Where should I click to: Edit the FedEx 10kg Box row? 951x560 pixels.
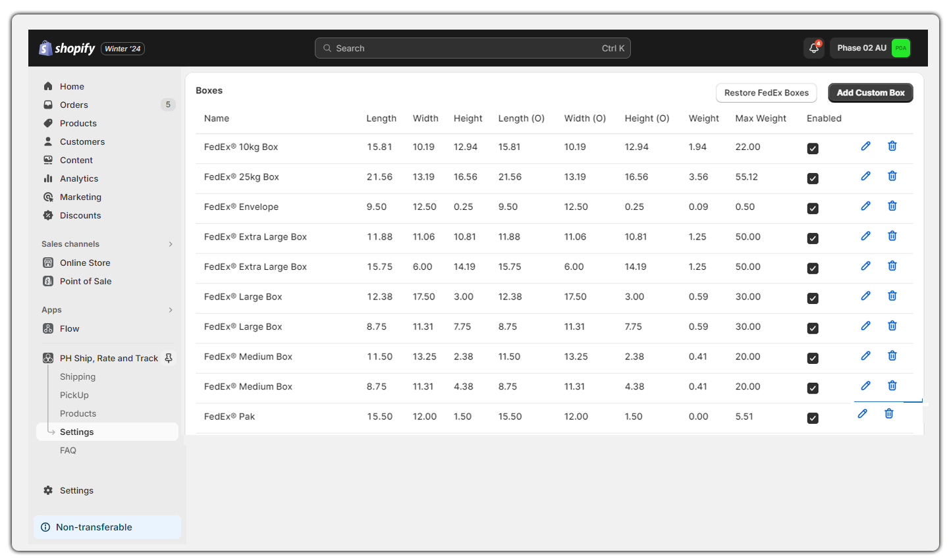(x=865, y=146)
